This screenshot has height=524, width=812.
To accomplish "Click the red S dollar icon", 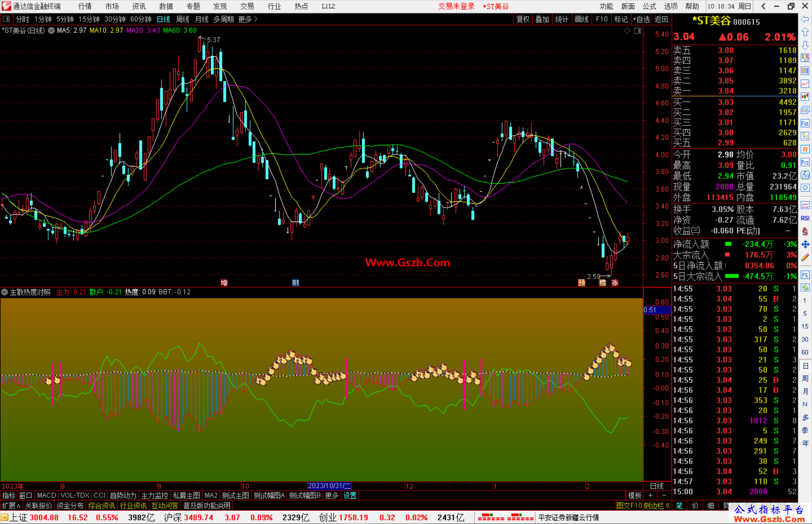I will click(805, 231).
